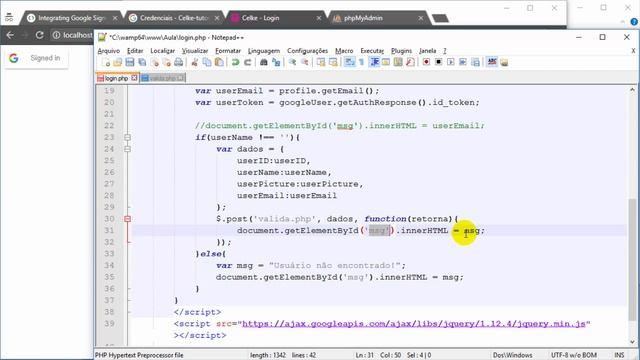Toggle Show All Characters icon

tap(362, 62)
